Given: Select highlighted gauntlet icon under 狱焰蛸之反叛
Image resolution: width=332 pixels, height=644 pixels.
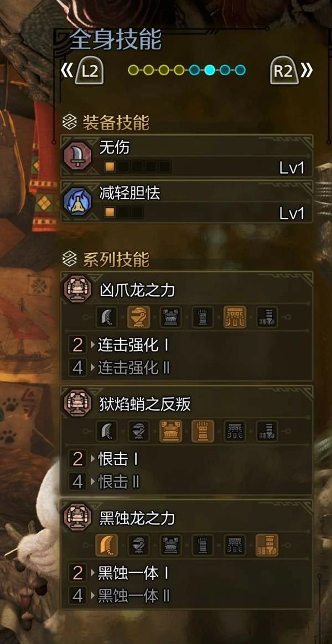Looking at the screenshot, I should pyautogui.click(x=203, y=431).
